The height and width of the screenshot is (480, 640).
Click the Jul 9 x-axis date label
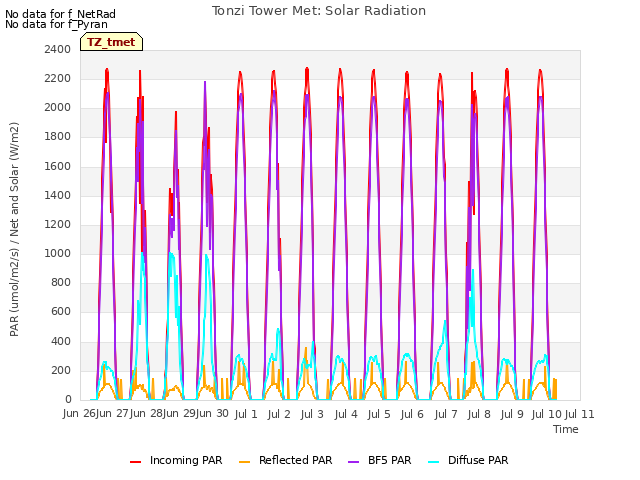(512, 414)
